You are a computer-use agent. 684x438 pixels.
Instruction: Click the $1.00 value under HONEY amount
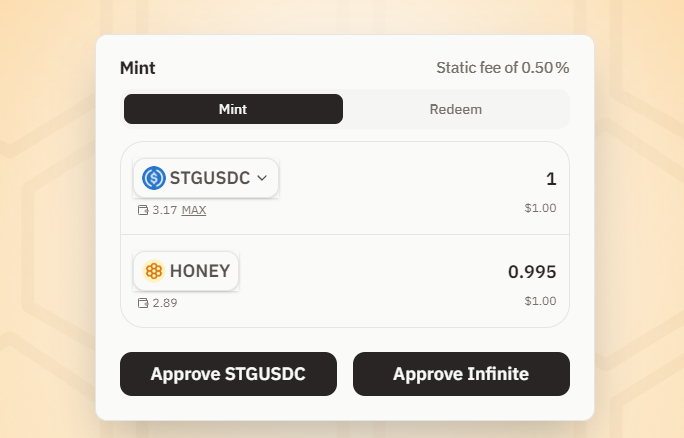click(x=540, y=300)
